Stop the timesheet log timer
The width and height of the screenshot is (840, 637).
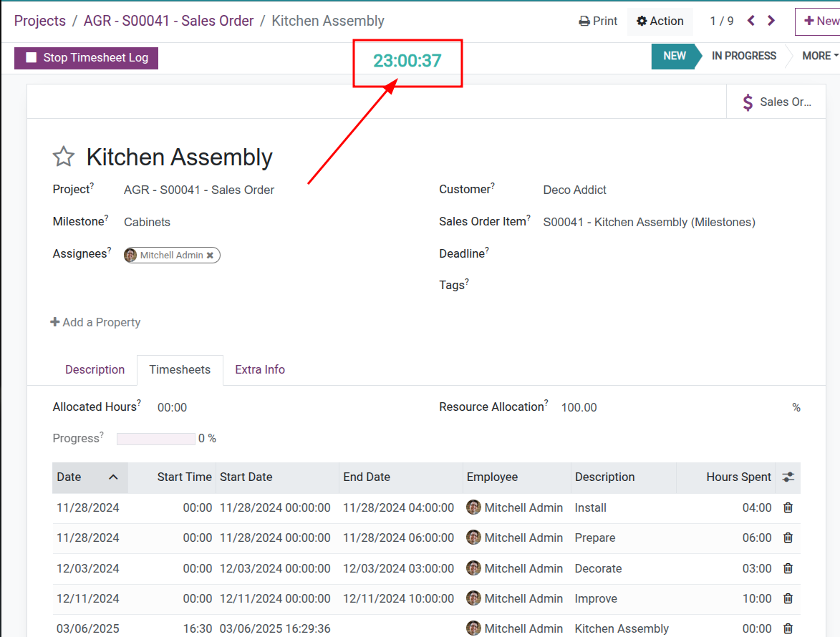coord(86,57)
